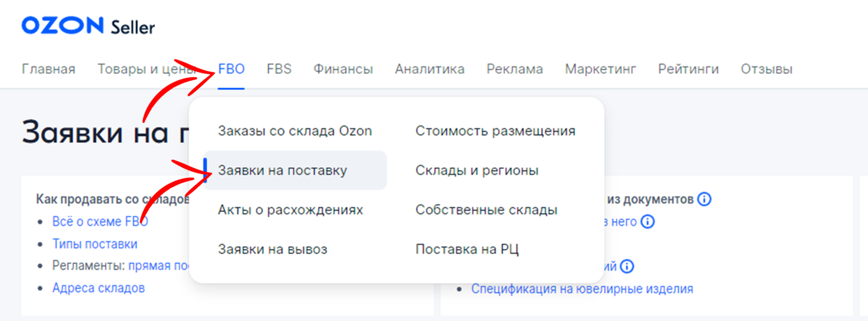The image size is (868, 321).
Task: Choose "Склады и регионы" menu item
Action: (x=477, y=170)
